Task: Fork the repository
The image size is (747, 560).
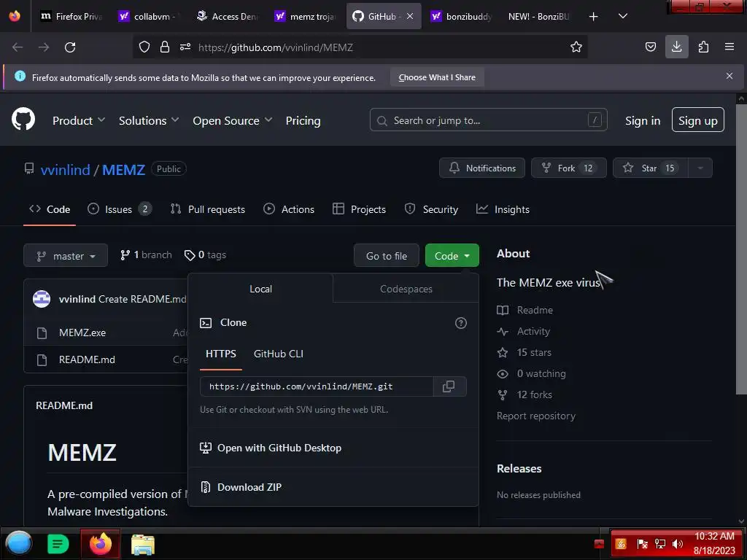Action: pyautogui.click(x=569, y=168)
